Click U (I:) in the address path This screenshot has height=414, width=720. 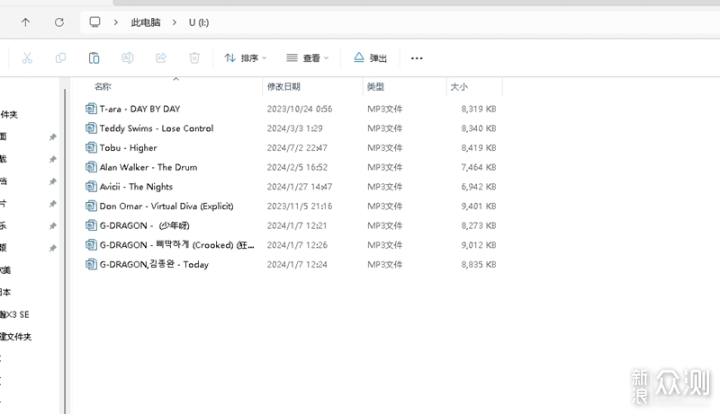click(199, 22)
